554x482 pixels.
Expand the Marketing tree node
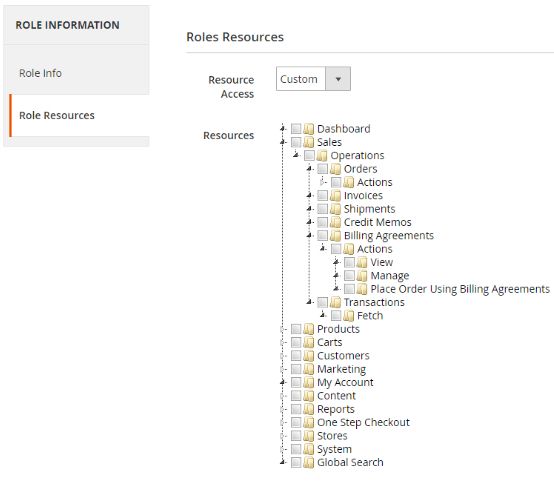pyautogui.click(x=282, y=369)
